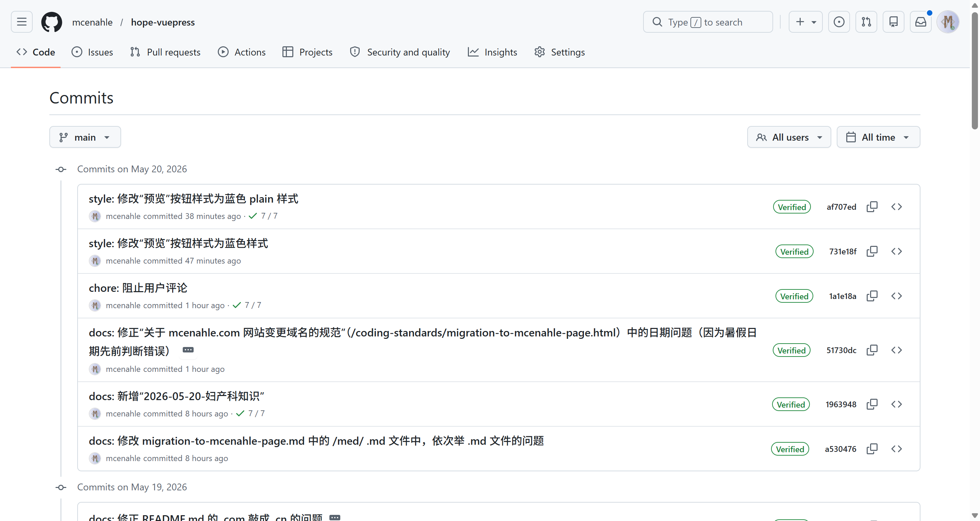
Task: Copy full SHA for 731e18f
Action: [x=872, y=251]
